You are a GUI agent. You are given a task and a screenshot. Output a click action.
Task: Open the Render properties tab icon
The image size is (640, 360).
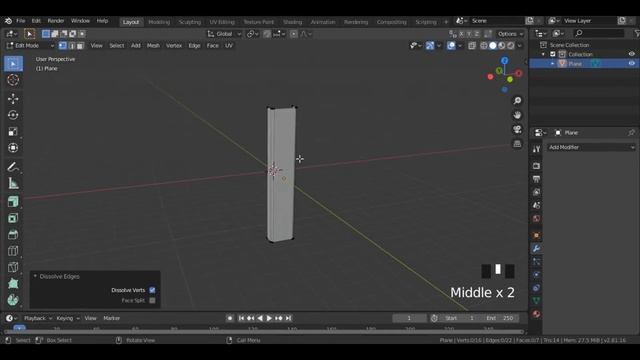tap(536, 166)
